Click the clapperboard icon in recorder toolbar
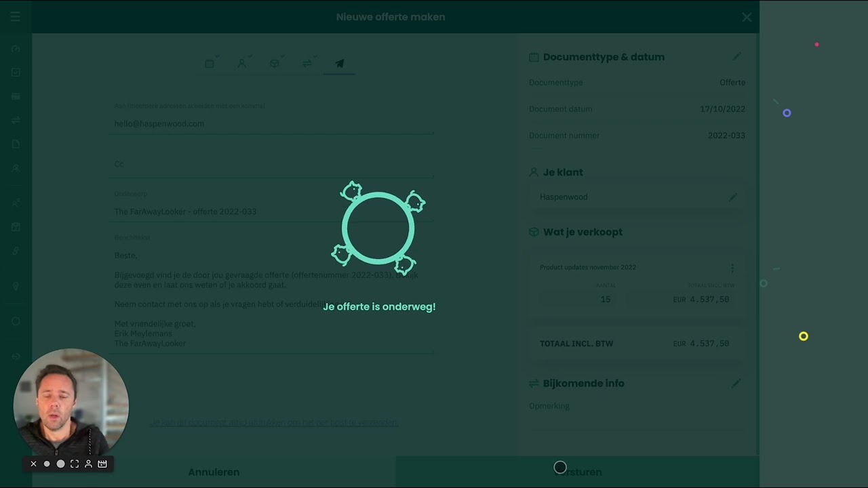Viewport: 868px width, 488px height. 102,464
